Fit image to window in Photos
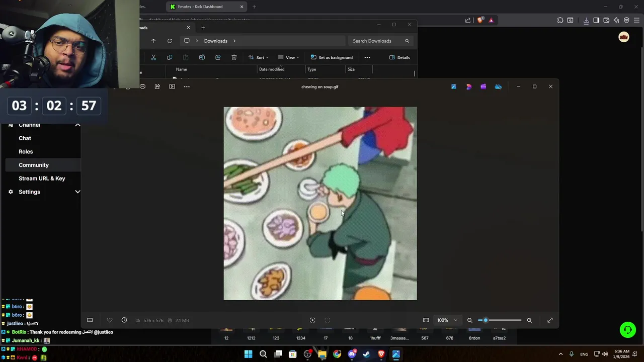Image resolution: width=644 pixels, height=362 pixels. pos(426,320)
